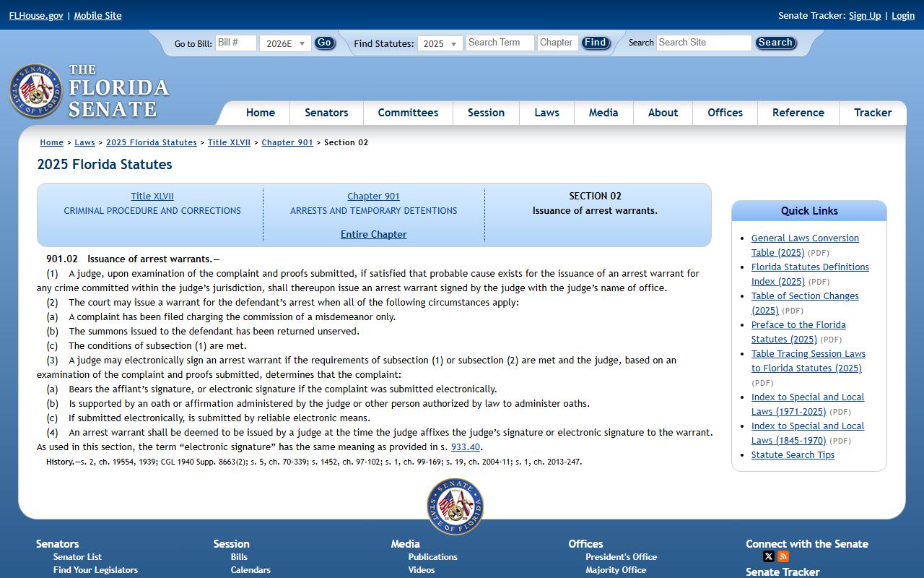Focus the Search Site text box
The height and width of the screenshot is (578, 924).
704,43
